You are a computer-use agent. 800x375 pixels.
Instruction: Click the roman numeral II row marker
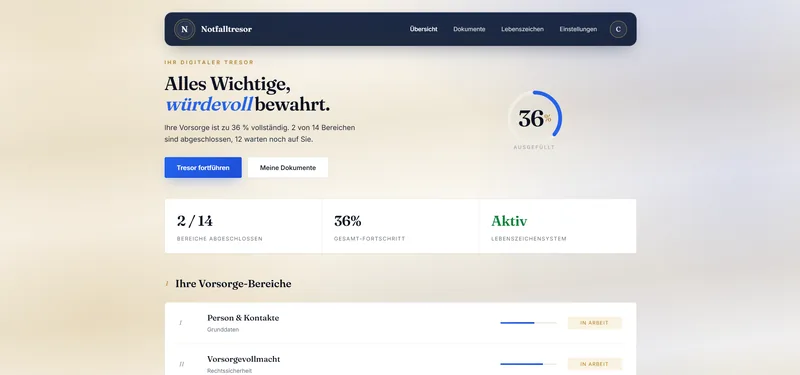(181, 364)
